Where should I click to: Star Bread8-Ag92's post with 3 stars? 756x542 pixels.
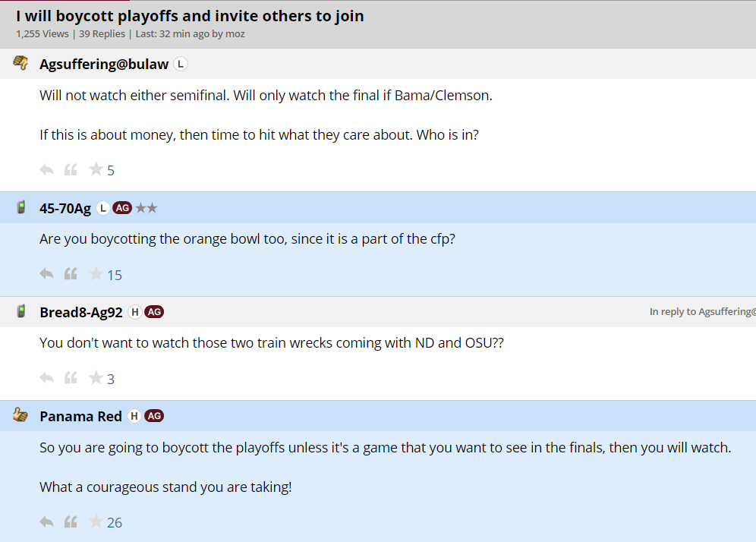coord(96,378)
